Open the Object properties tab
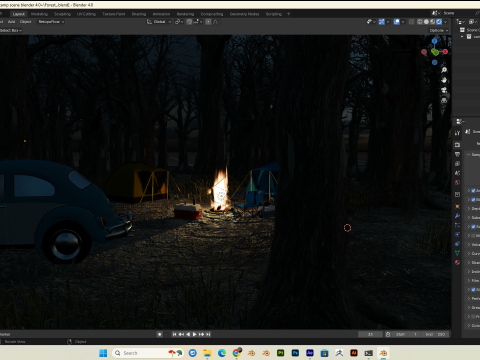 tap(457, 206)
